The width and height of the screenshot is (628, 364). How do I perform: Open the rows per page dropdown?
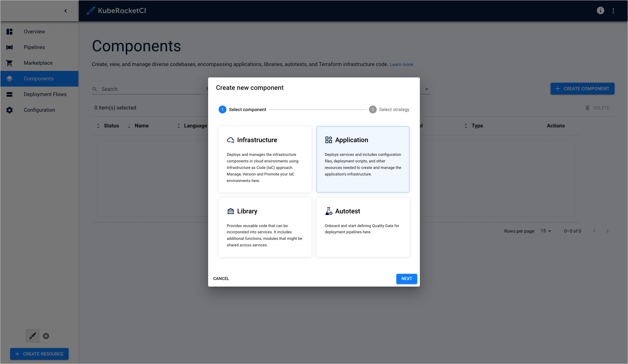coord(547,231)
